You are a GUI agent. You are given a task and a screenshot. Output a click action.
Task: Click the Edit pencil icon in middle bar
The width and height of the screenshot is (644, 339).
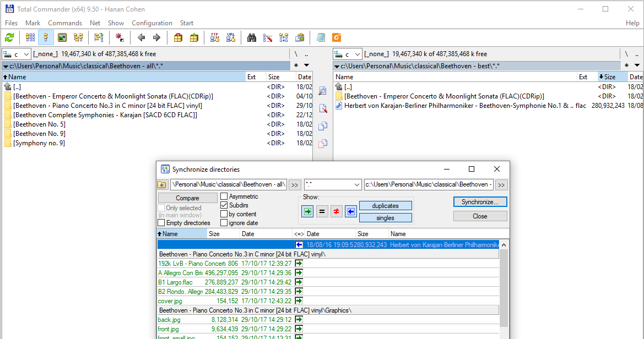[x=323, y=108]
